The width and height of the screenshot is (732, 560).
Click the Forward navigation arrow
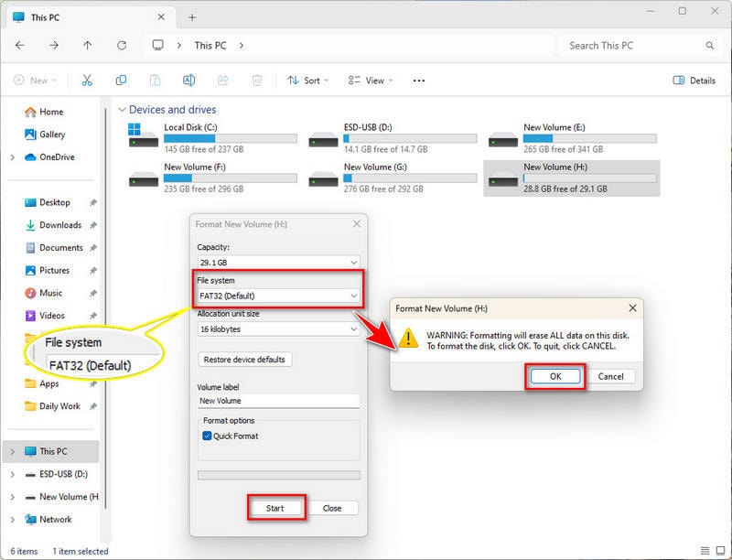tap(54, 45)
